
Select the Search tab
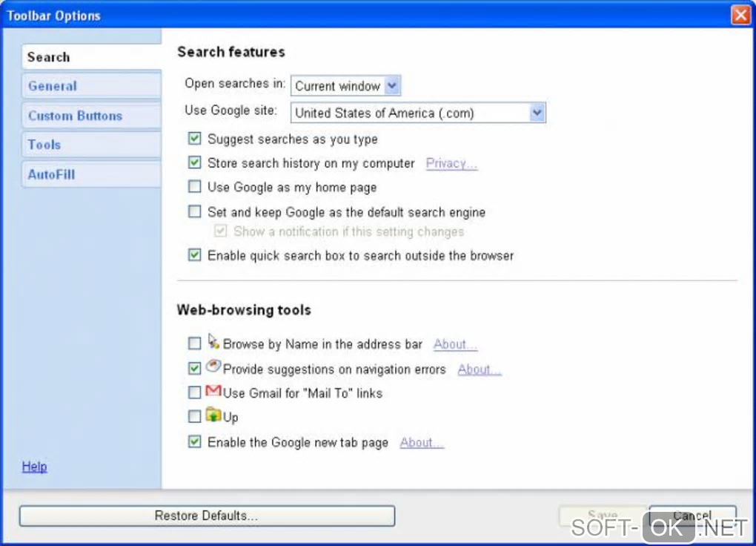92,57
